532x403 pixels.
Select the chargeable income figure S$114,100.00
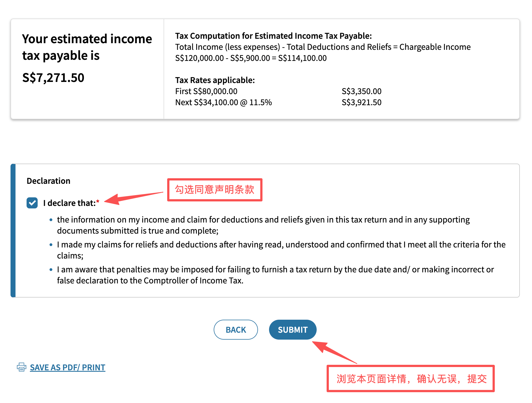tap(302, 58)
